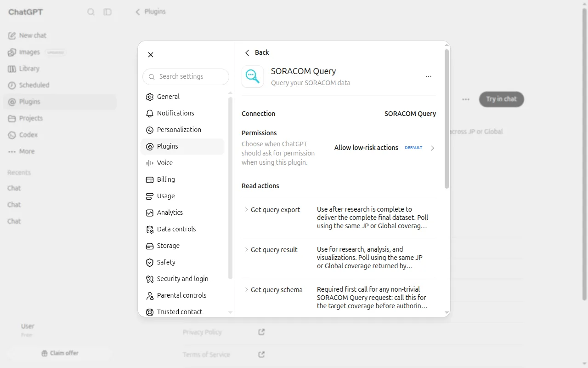Click the settings content vertical scrollbar
588x368 pixels.
pyautogui.click(x=447, y=119)
